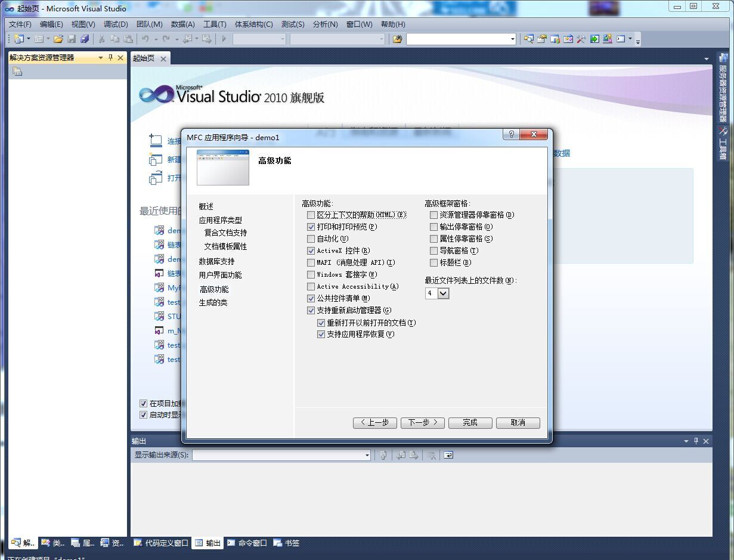The height and width of the screenshot is (560, 734).
Task: Click the Previous step button in wizard
Action: pyautogui.click(x=375, y=422)
